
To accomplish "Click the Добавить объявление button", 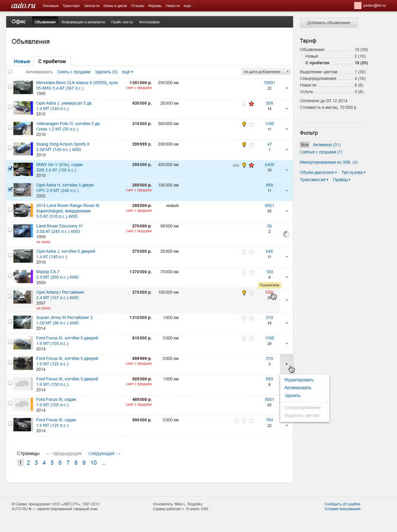I will (x=328, y=23).
